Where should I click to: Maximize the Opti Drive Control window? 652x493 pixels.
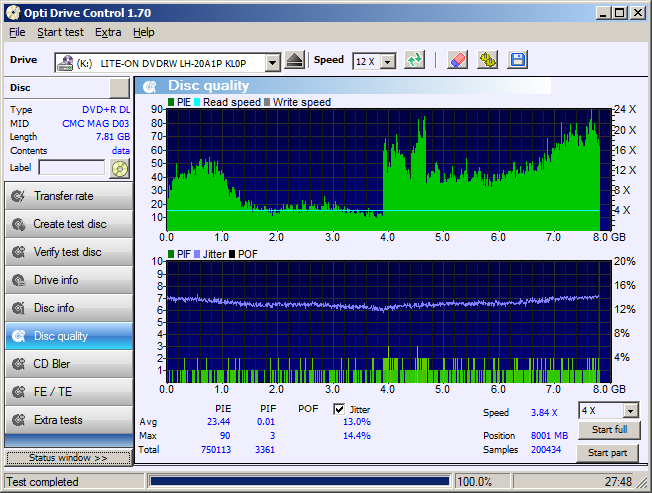coord(620,13)
